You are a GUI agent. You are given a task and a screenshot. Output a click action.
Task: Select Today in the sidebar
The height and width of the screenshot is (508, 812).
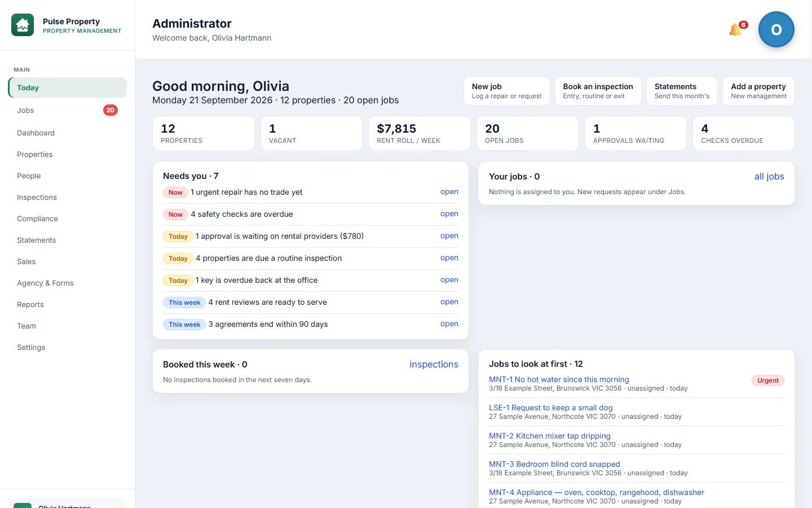(68, 87)
